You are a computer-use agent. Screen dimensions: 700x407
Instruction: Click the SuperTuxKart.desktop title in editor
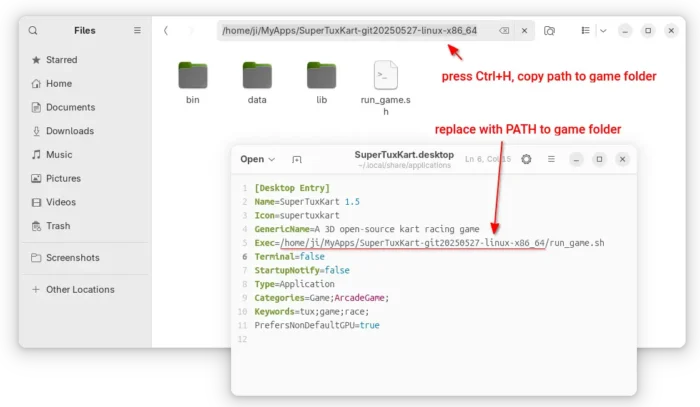point(404,154)
